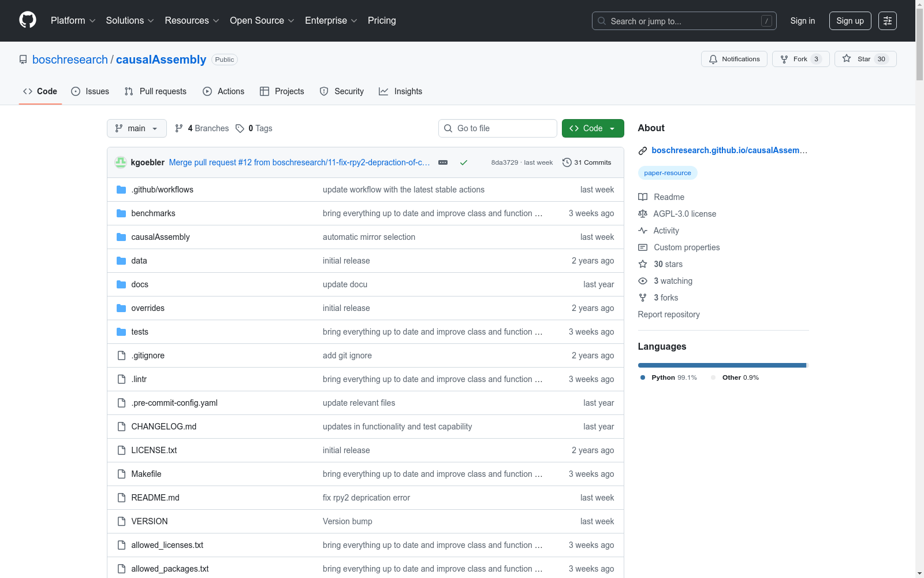
Task: Click the branches fork icon
Action: tap(179, 128)
